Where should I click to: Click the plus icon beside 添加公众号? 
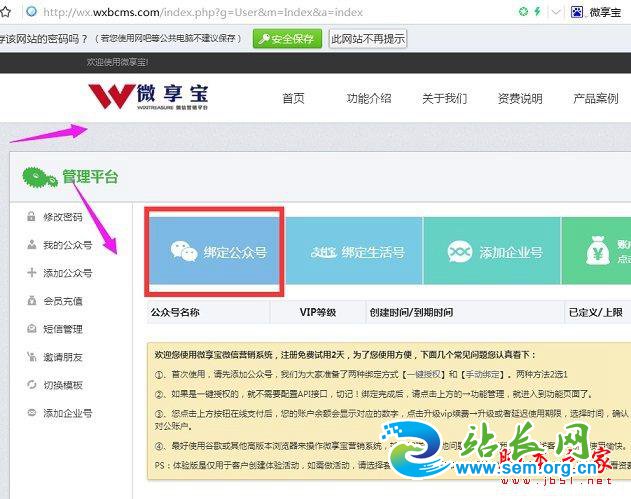click(x=31, y=272)
